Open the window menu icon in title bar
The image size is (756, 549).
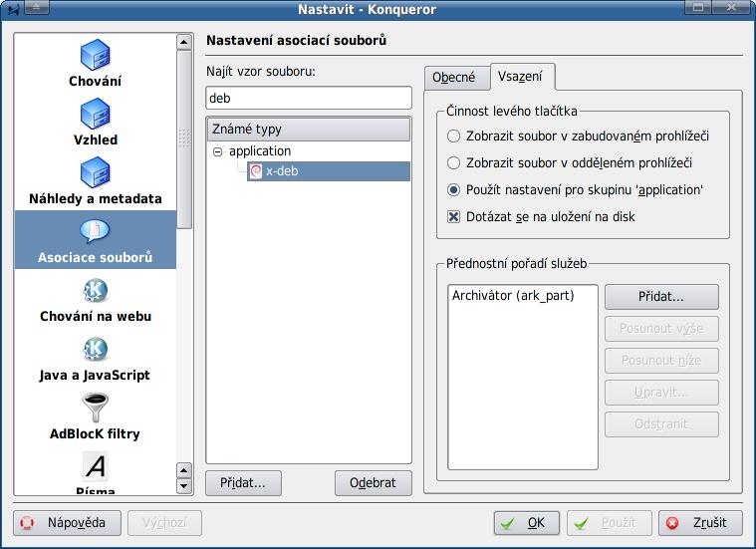pyautogui.click(x=13, y=8)
